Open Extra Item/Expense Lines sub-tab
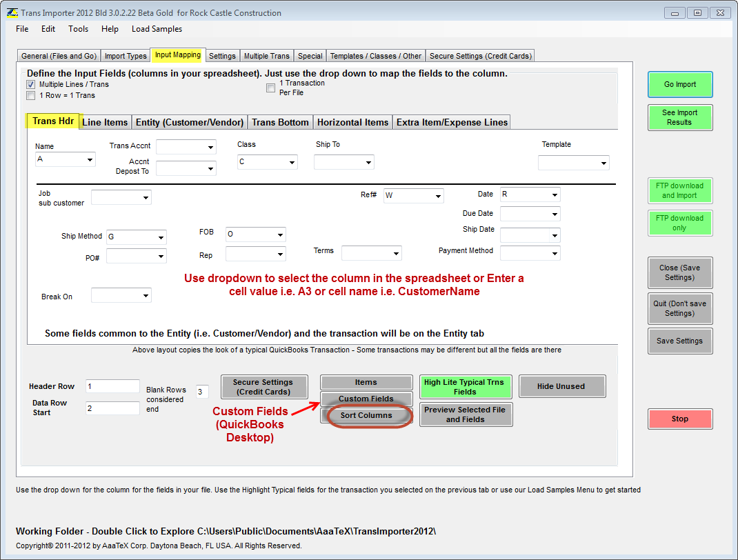 coord(452,122)
